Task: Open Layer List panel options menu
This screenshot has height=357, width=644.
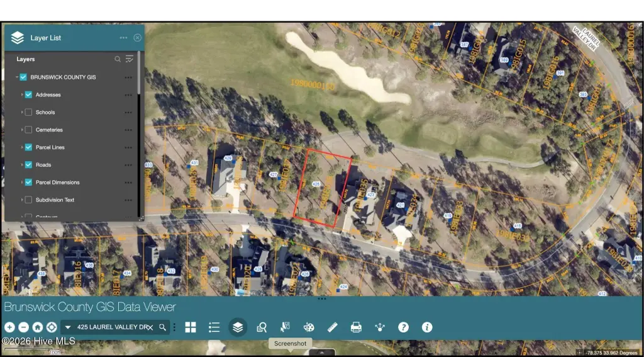Action: 124,38
